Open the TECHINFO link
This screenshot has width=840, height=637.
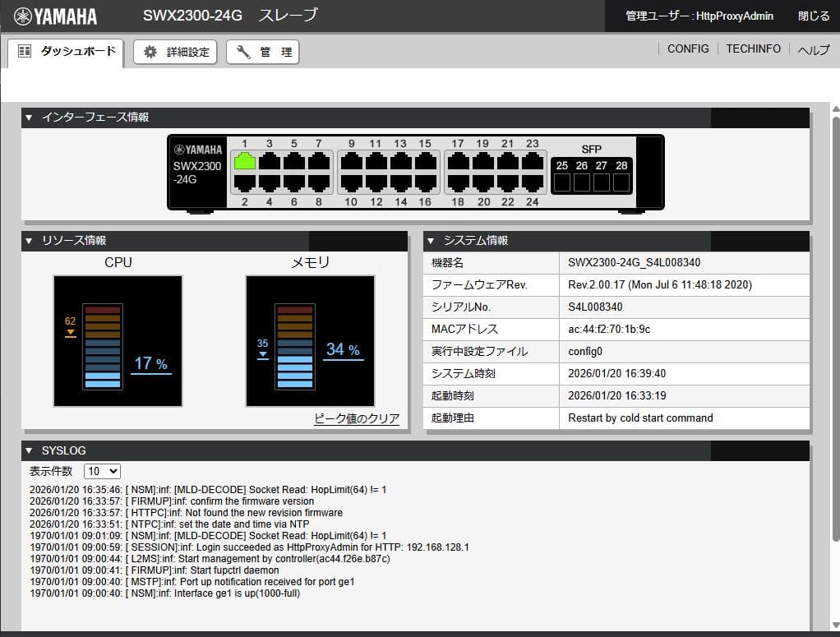753,49
